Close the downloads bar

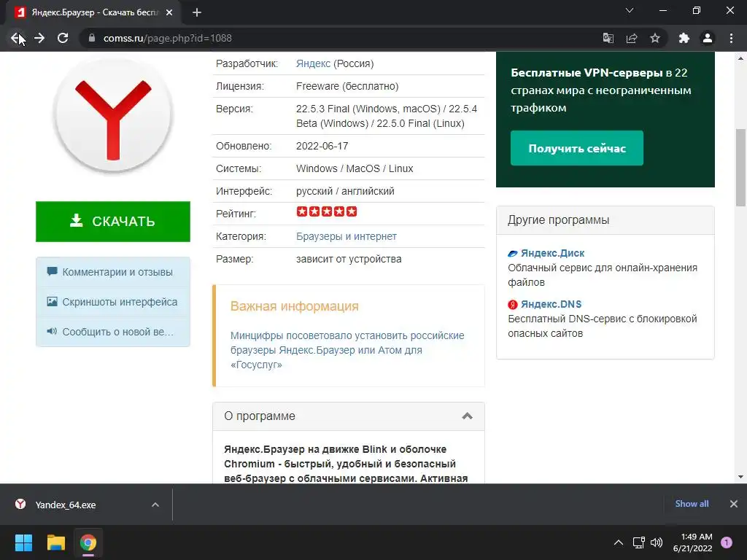point(734,504)
